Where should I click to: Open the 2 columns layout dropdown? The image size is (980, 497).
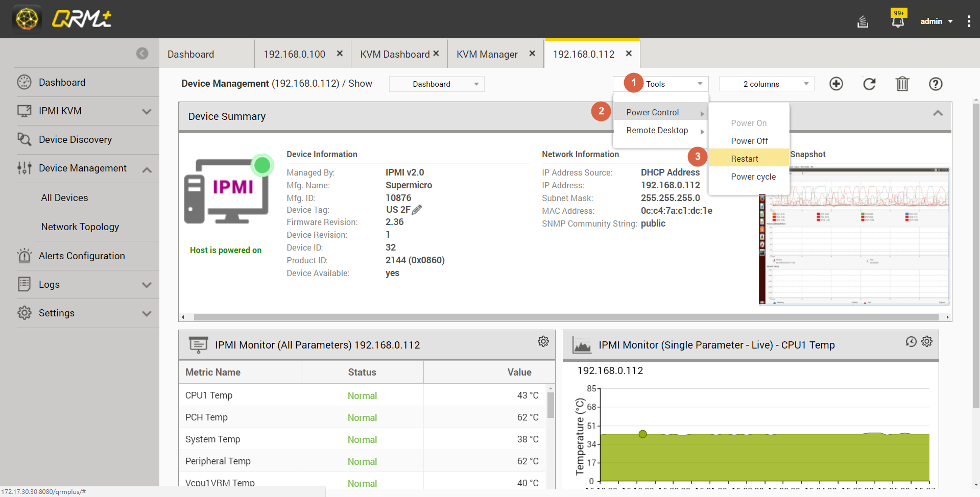[766, 84]
